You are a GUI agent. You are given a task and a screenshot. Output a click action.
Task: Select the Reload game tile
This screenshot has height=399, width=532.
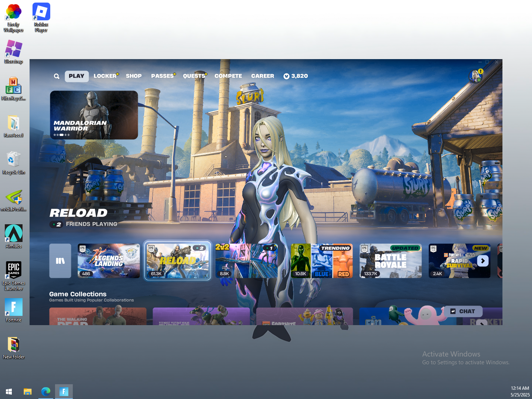click(178, 261)
